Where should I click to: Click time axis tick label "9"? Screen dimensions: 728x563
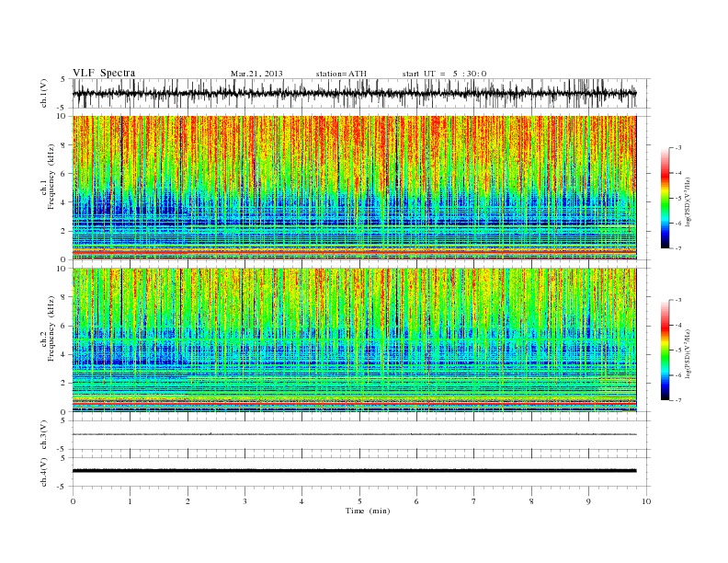click(588, 501)
